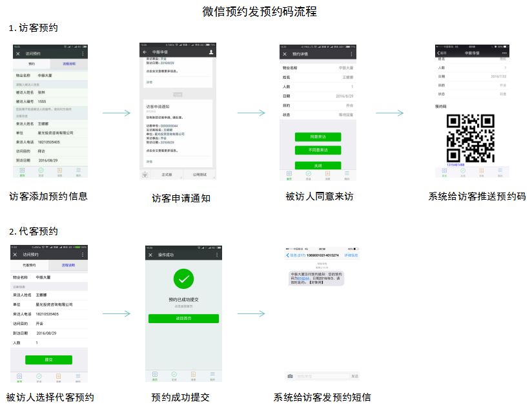
Task: Close the 操作成功 page with X icon
Action: tap(150, 255)
